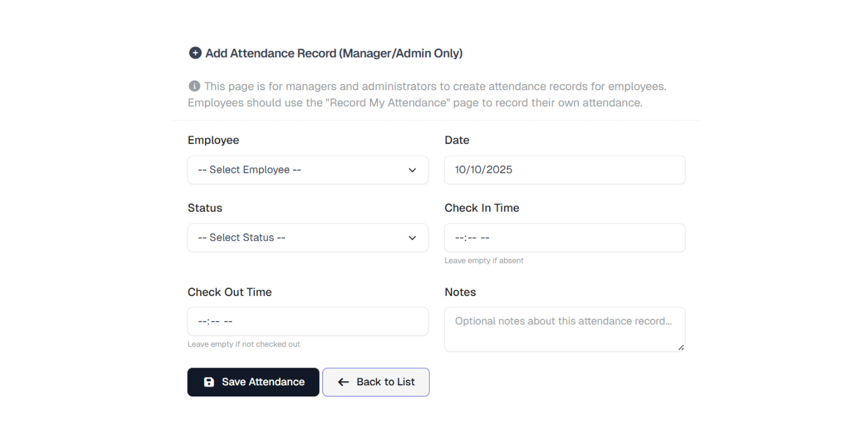
Task: Click the Check Out Time field
Action: pos(308,322)
